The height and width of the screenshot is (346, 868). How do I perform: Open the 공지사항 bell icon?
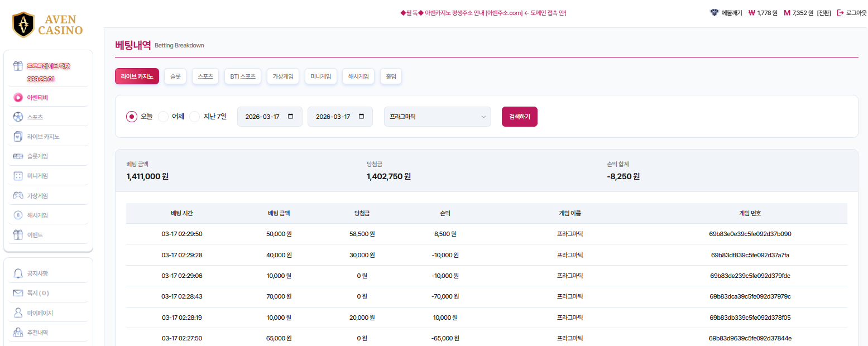pos(18,273)
